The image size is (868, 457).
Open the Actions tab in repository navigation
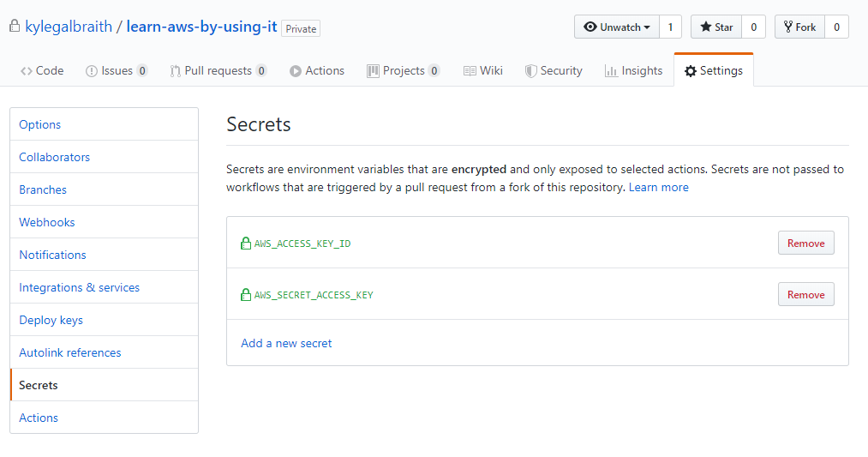tap(317, 70)
